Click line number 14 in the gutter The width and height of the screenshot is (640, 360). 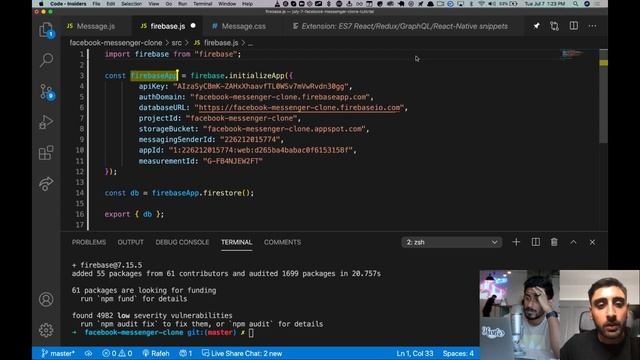(x=80, y=193)
